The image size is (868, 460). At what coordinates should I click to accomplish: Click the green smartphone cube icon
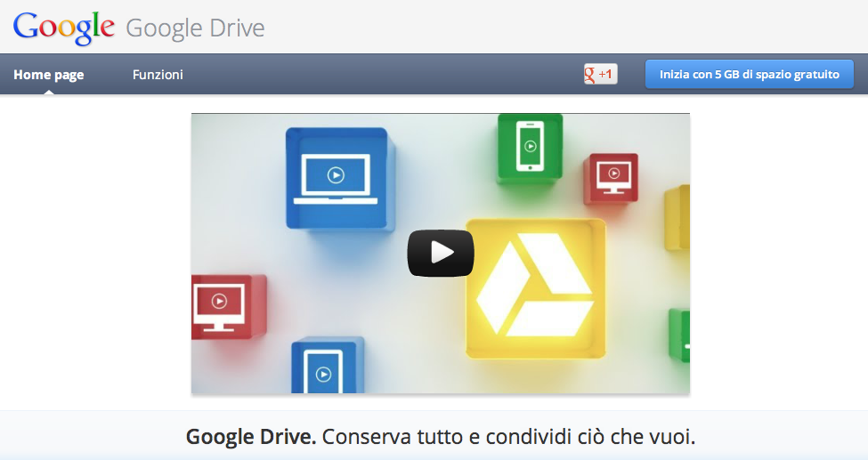[530, 147]
